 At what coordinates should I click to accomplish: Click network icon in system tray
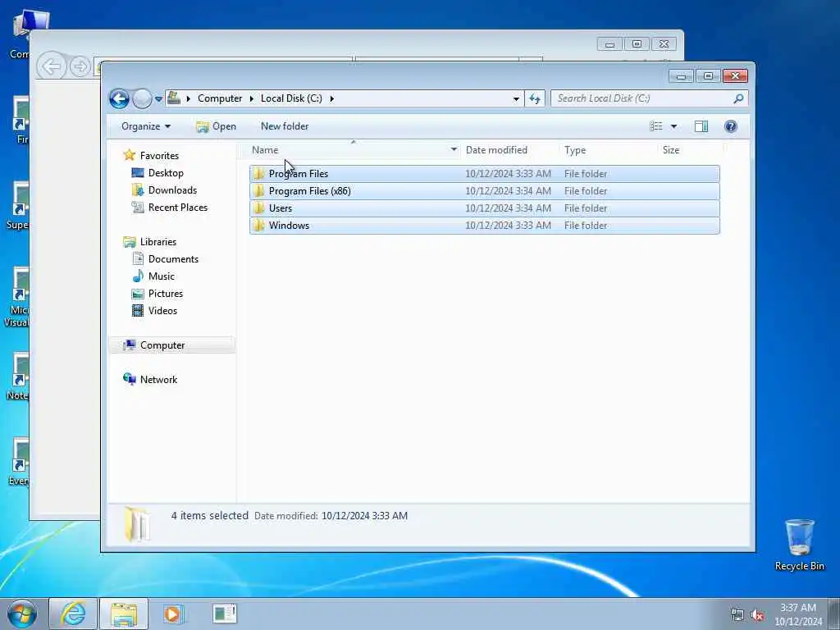coord(737,615)
